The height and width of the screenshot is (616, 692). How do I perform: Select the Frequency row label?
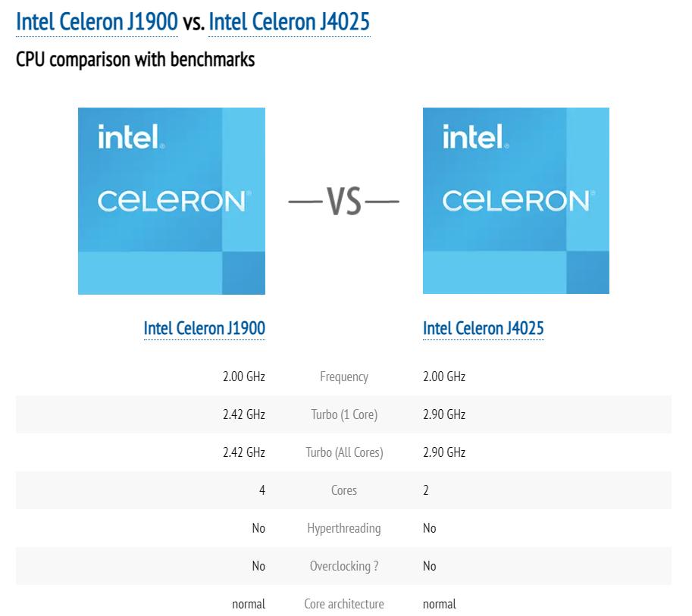click(x=344, y=377)
